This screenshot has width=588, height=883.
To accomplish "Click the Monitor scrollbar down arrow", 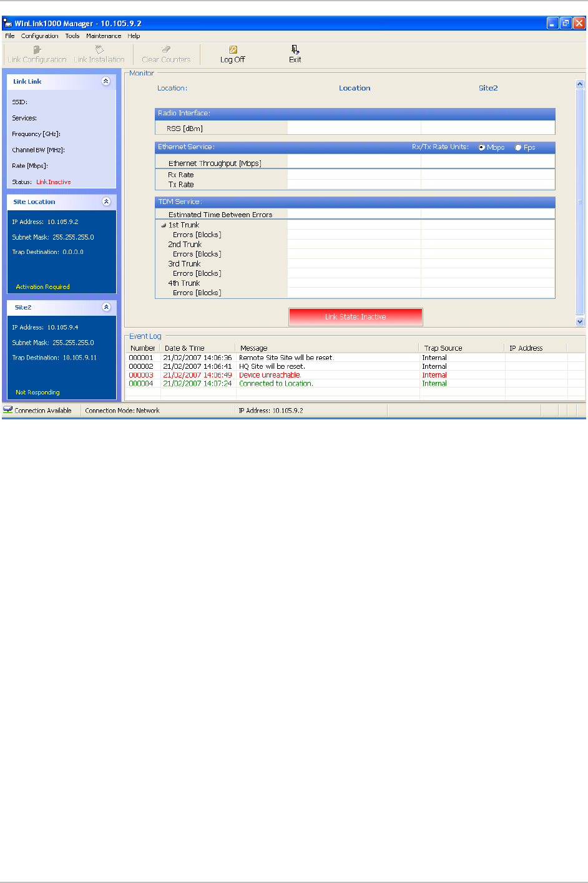I will [x=580, y=321].
